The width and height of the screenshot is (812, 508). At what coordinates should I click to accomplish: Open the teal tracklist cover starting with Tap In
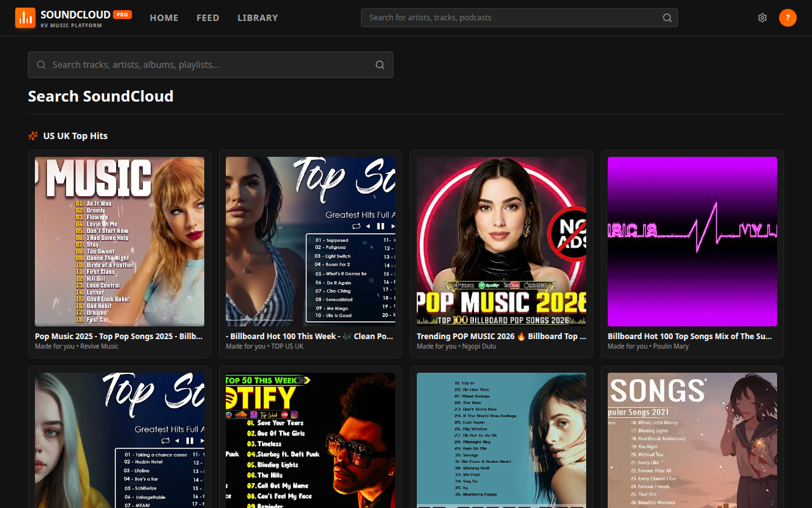502,440
